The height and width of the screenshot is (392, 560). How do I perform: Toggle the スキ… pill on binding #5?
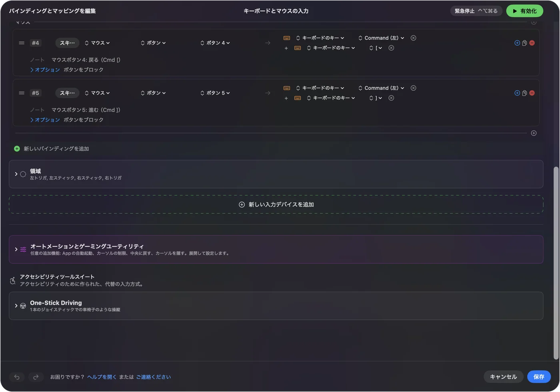tap(67, 93)
